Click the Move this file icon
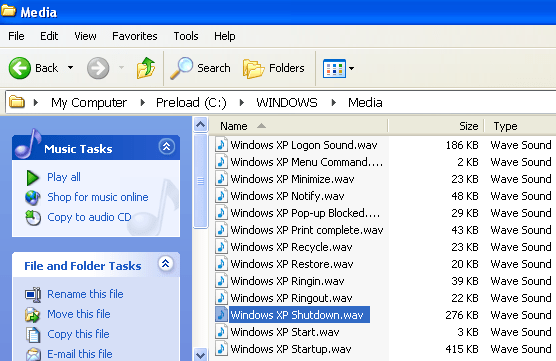556x361 pixels. click(33, 315)
